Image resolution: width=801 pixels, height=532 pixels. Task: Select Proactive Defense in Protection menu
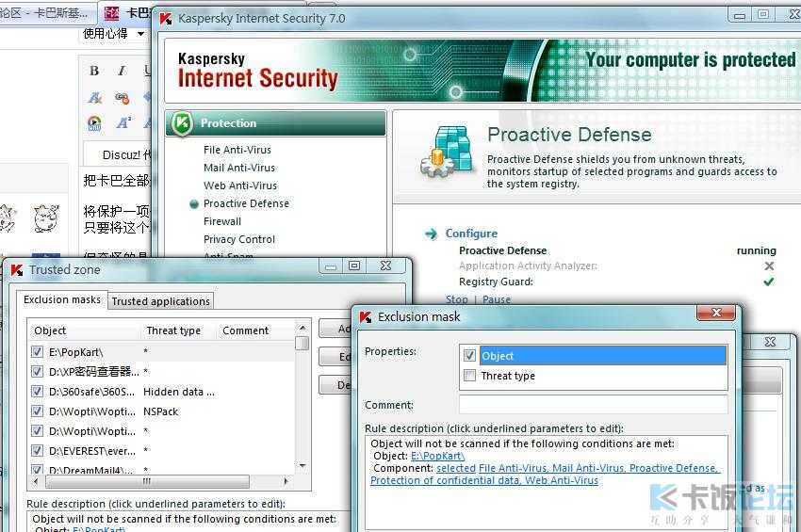coord(246,203)
